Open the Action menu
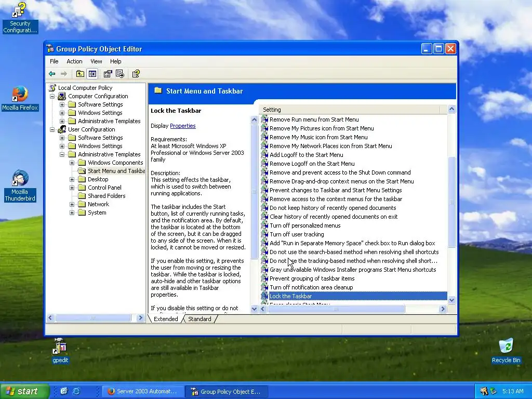The height and width of the screenshot is (399, 532). click(74, 61)
